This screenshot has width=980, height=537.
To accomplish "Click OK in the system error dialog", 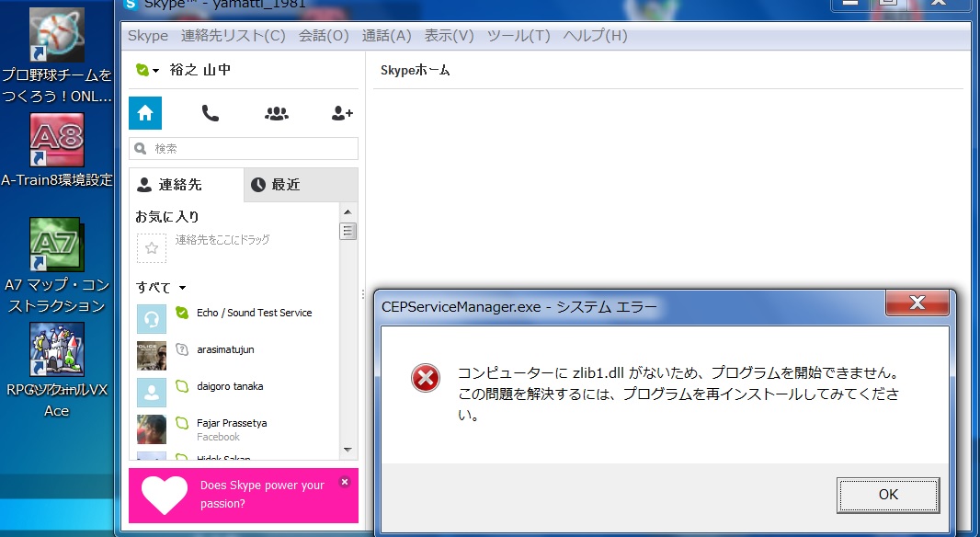I will coord(888,495).
